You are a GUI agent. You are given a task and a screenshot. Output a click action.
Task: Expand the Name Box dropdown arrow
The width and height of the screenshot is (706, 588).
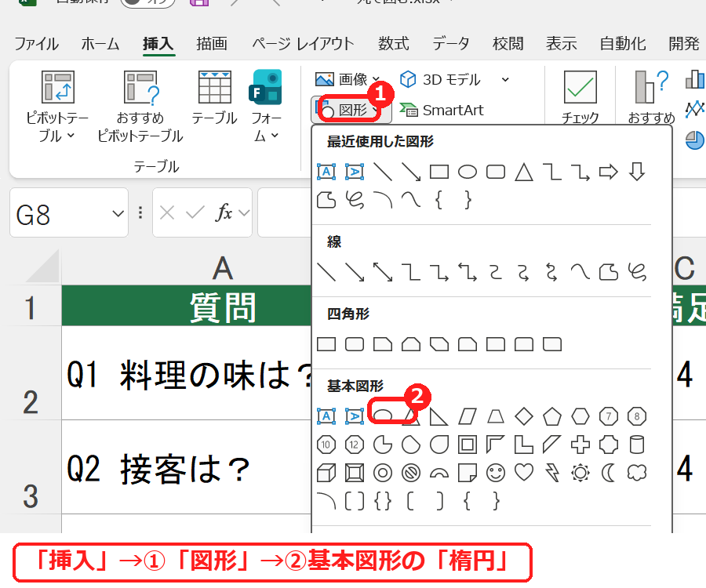coord(118,213)
